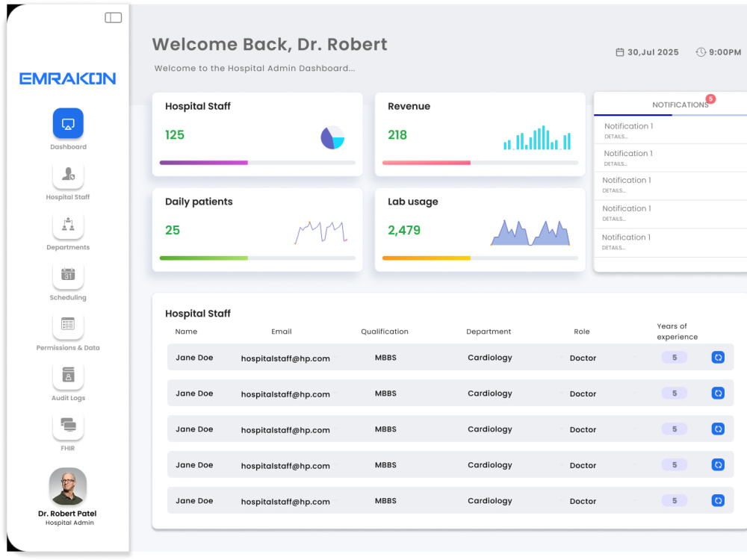
Task: Click the notification count badge
Action: (711, 99)
